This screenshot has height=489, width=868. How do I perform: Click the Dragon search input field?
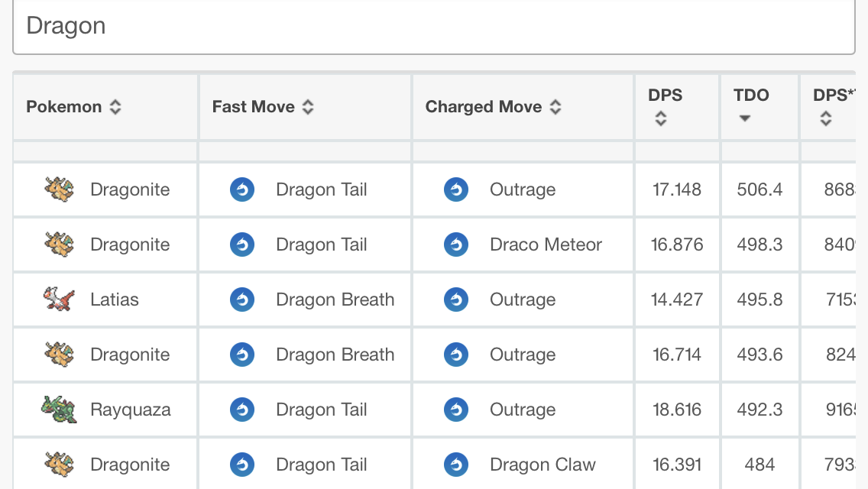click(433, 26)
